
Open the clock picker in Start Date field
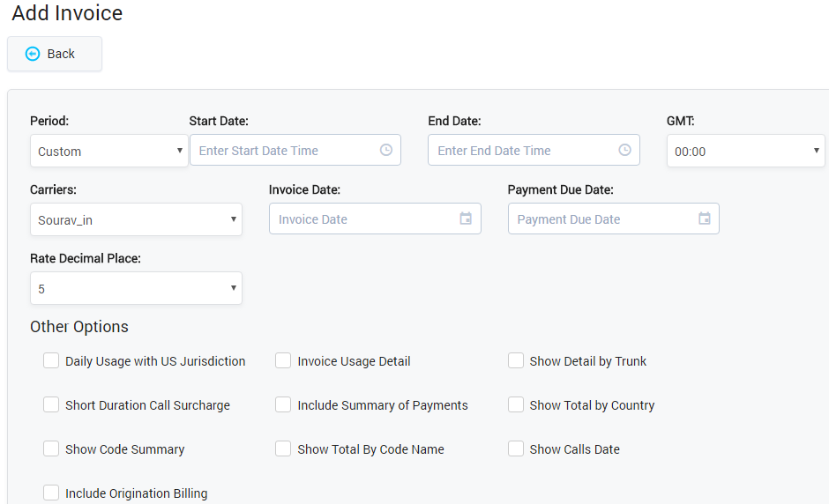pyautogui.click(x=386, y=150)
